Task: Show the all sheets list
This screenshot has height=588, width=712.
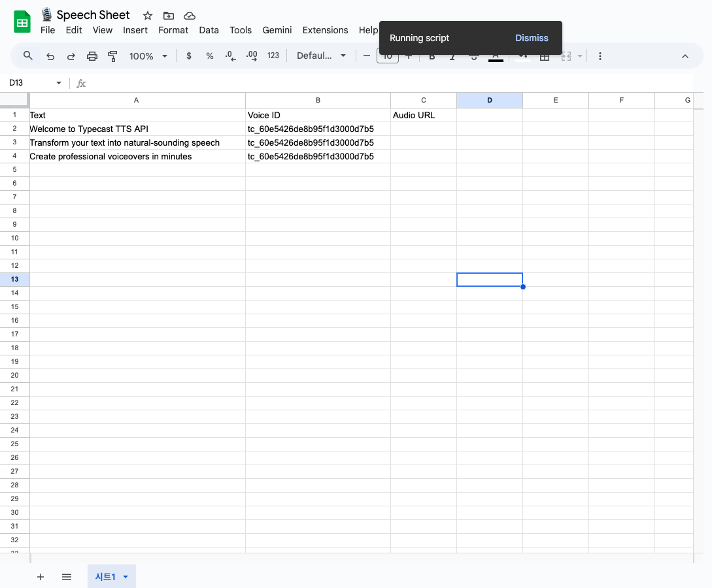Action: click(66, 577)
